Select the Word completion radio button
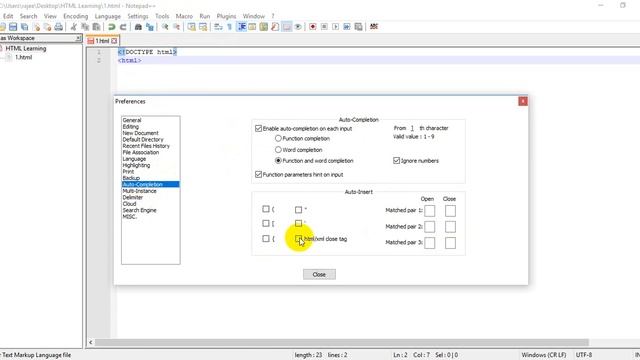 [278, 150]
